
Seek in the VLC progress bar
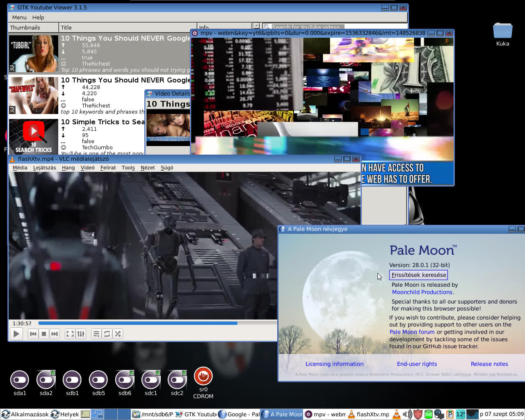[157, 323]
